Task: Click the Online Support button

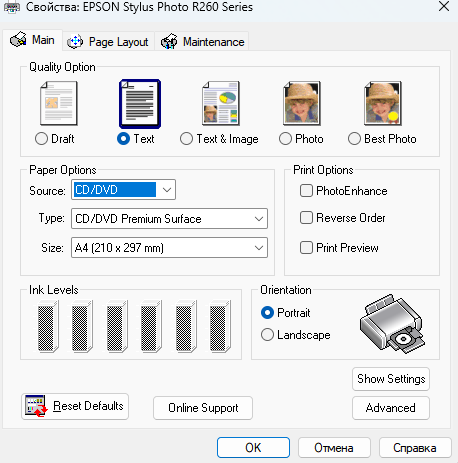Action: tap(203, 408)
